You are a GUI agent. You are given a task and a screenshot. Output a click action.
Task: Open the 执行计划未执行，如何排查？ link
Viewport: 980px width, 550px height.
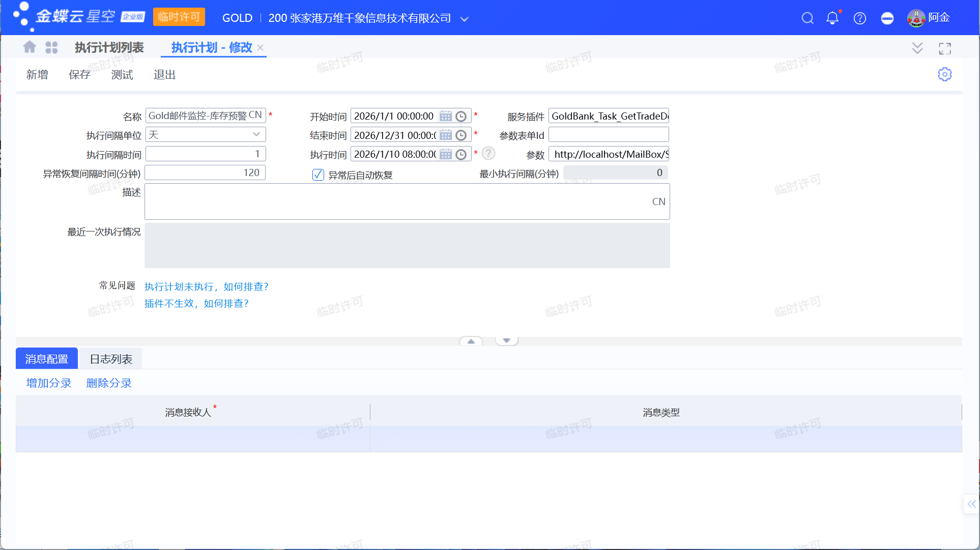point(206,286)
